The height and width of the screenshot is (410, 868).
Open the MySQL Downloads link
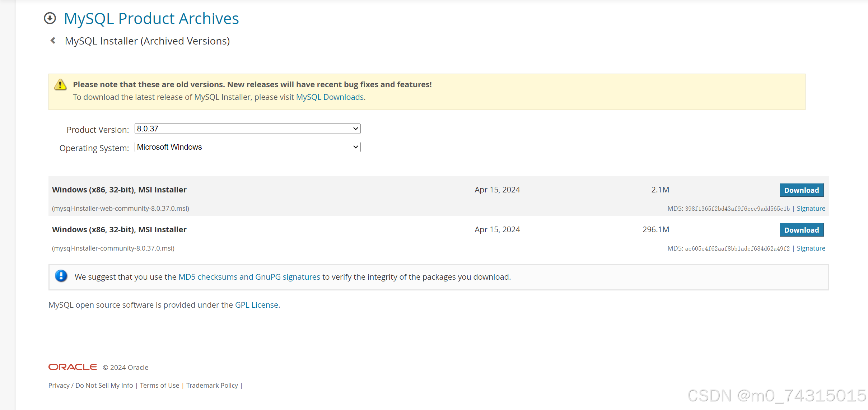click(330, 97)
